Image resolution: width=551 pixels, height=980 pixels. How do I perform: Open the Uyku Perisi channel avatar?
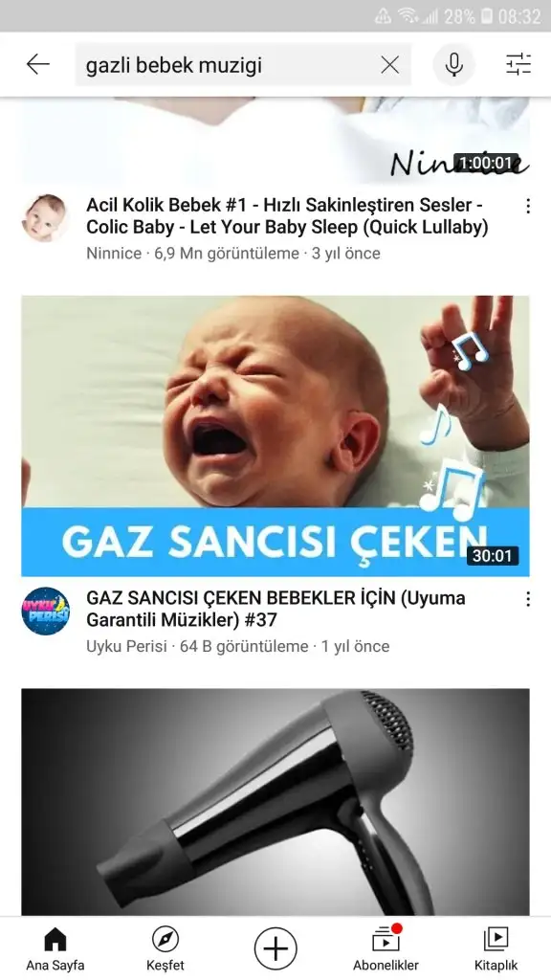tap(46, 612)
